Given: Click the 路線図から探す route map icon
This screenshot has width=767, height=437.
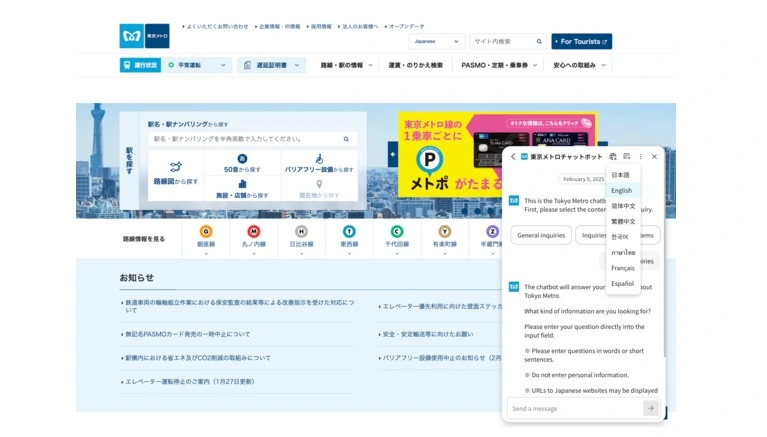Looking at the screenshot, I should (x=176, y=167).
